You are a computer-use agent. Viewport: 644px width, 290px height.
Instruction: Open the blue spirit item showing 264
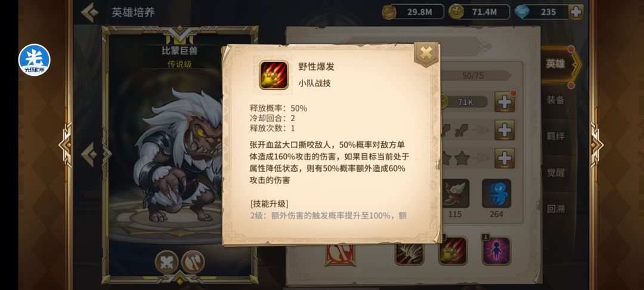tap(497, 193)
